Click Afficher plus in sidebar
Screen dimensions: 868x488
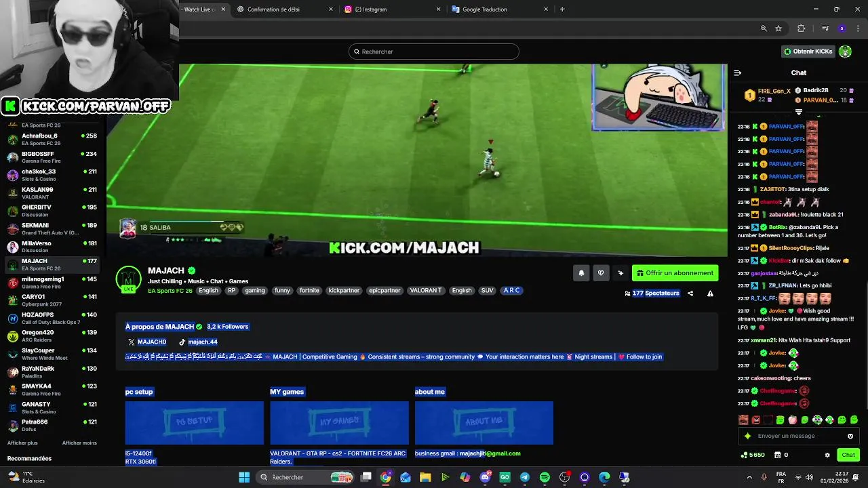pyautogui.click(x=22, y=443)
